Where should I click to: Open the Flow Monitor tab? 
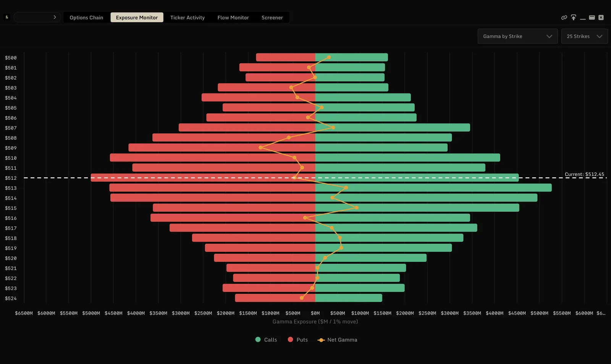(233, 18)
